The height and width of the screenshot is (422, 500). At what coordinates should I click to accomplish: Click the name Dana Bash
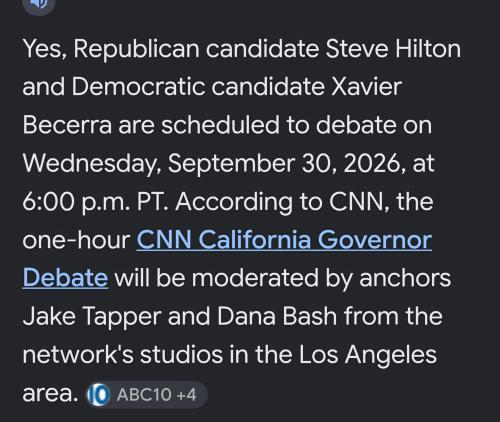click(x=277, y=316)
